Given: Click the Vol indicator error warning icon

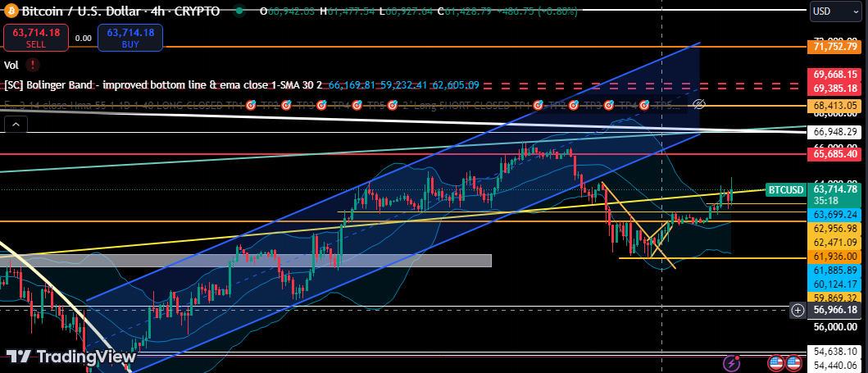Looking at the screenshot, I should coord(32,65).
